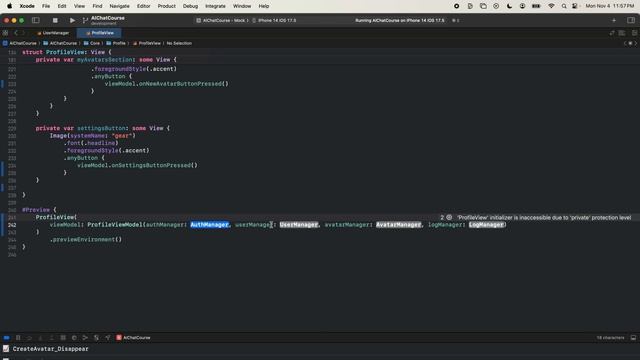Open the Debug Memory Graph button
The width and height of the screenshot is (640, 360).
pyautogui.click(x=74, y=338)
